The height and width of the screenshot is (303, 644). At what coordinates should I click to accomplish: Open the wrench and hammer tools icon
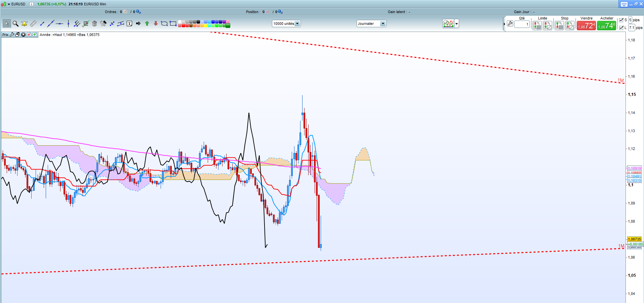pyautogui.click(x=103, y=24)
